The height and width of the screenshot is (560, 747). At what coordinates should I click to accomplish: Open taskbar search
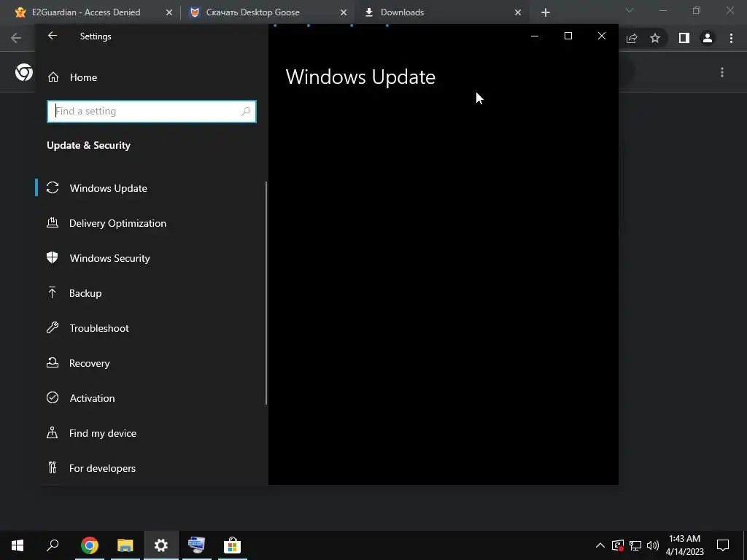click(53, 545)
